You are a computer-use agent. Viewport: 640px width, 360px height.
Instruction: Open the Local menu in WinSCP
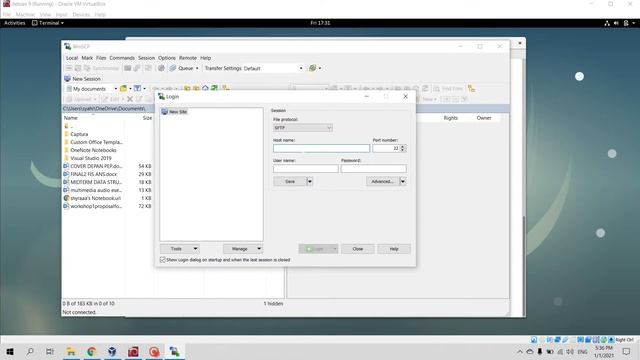(72, 58)
